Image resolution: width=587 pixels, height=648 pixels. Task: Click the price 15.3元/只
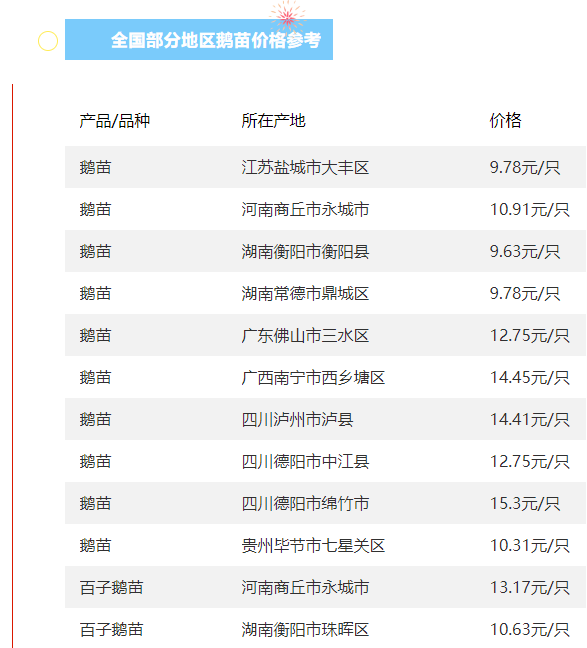(525, 503)
